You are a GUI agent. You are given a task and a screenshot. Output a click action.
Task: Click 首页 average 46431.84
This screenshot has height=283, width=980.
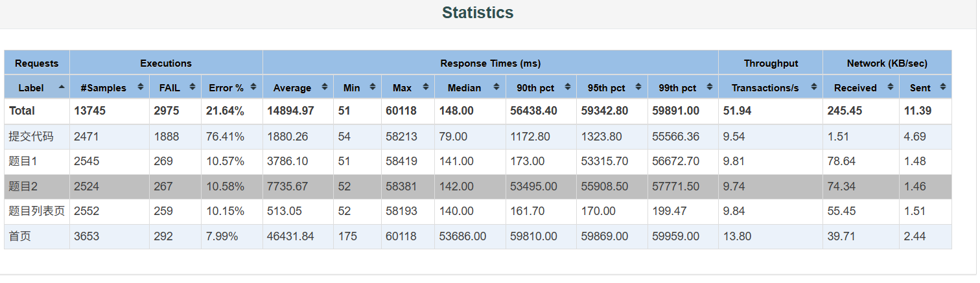(290, 236)
